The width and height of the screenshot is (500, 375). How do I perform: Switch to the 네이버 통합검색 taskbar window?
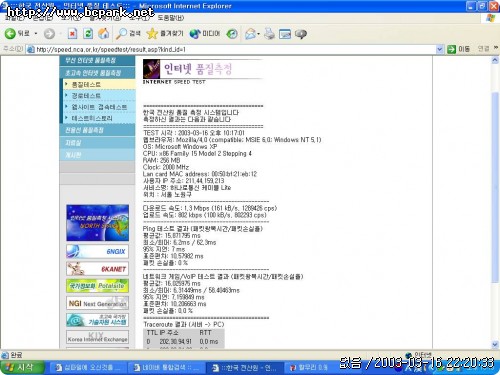coord(166,367)
